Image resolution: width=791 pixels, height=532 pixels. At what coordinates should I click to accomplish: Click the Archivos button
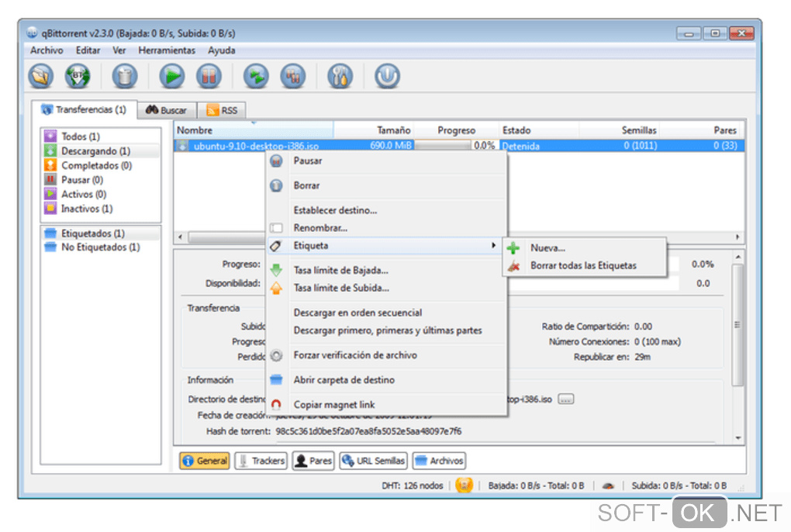439,461
